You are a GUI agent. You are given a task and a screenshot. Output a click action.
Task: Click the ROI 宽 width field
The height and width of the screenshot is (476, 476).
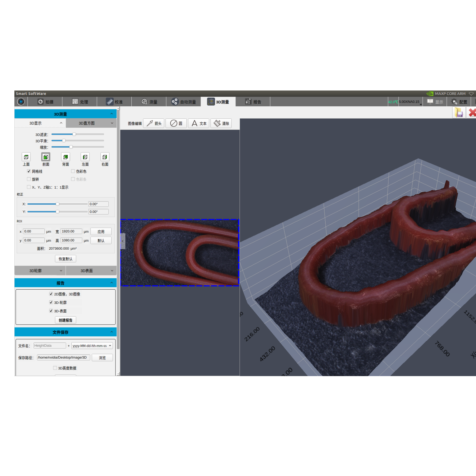click(71, 231)
